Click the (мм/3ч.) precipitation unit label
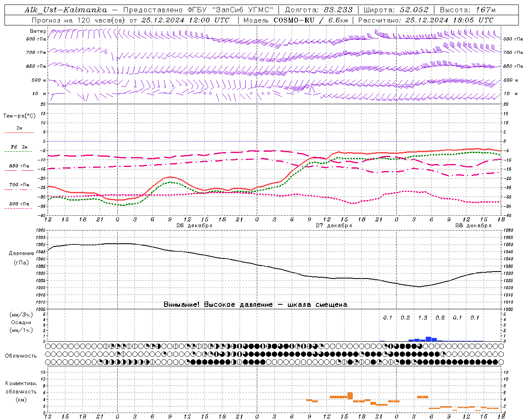Screen dimensions: 525x420 coord(21,315)
